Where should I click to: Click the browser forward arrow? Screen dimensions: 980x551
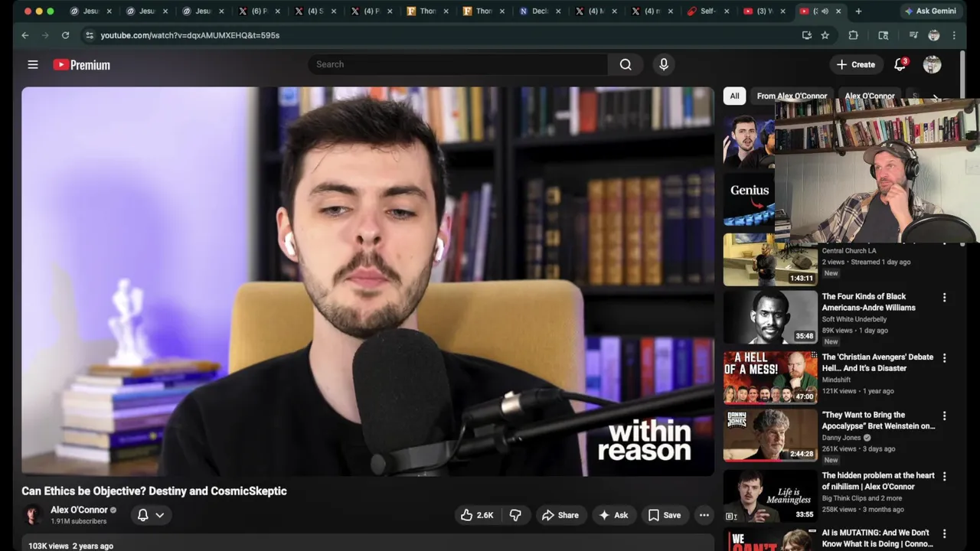point(45,35)
